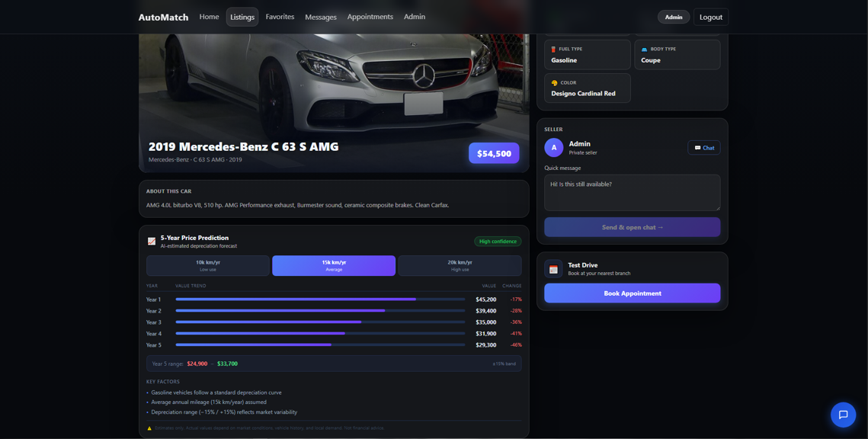868x439 pixels.
Task: Click the Book Appointment button
Action: (633, 293)
